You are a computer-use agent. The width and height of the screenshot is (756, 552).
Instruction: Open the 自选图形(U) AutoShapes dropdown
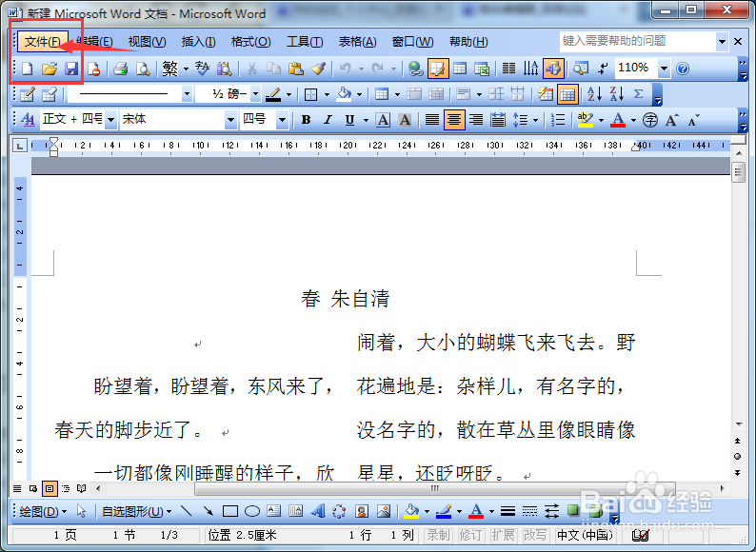click(136, 511)
